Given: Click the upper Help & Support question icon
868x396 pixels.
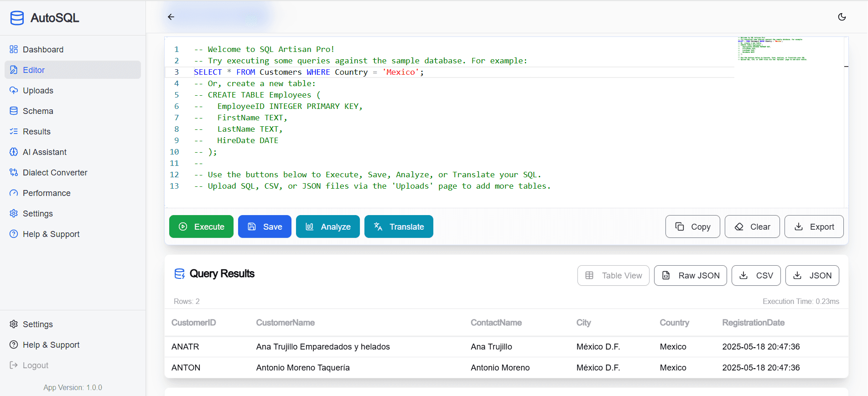Looking at the screenshot, I should tap(14, 234).
